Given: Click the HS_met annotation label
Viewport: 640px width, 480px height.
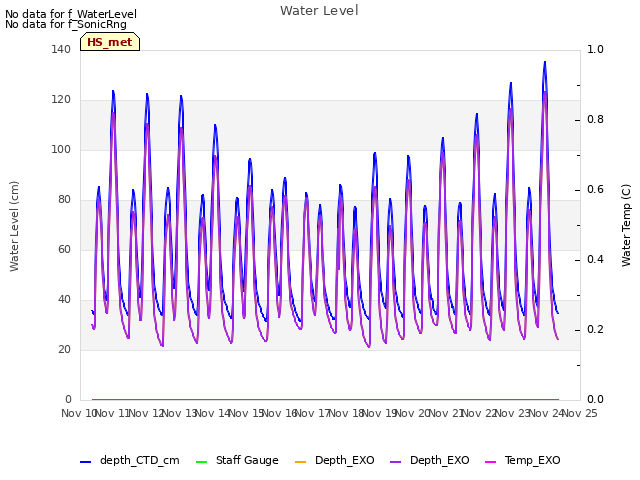Looking at the screenshot, I should [x=110, y=42].
